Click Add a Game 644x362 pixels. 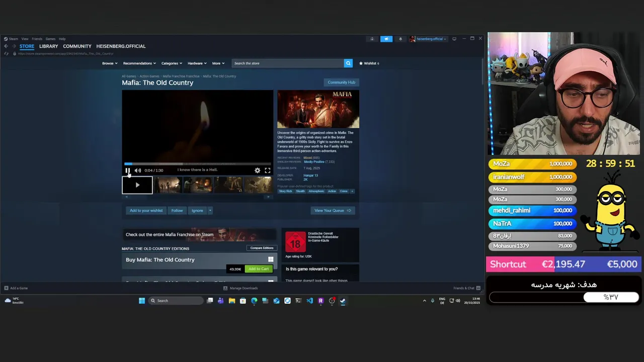(x=16, y=288)
